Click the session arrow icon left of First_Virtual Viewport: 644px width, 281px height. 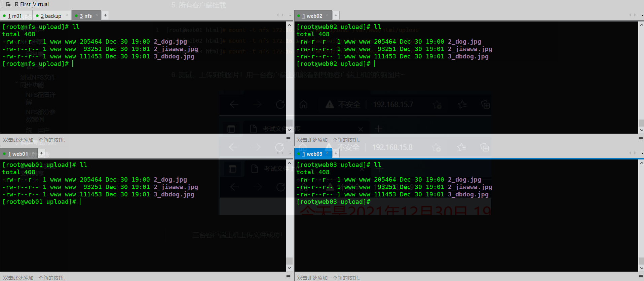point(8,4)
